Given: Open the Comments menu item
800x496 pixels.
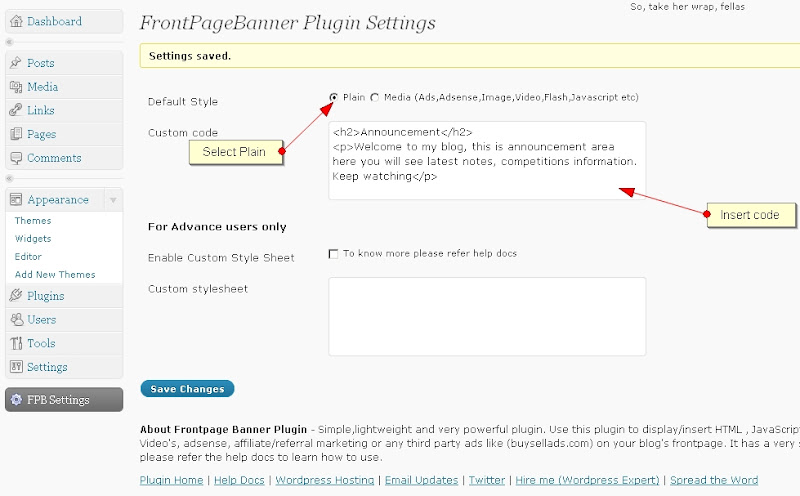Looking at the screenshot, I should pos(54,158).
